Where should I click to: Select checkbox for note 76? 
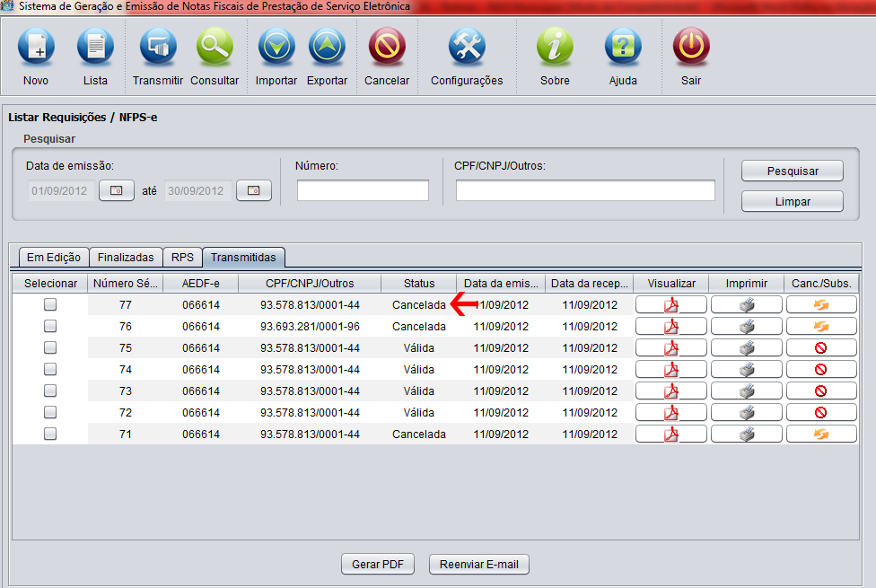(50, 326)
